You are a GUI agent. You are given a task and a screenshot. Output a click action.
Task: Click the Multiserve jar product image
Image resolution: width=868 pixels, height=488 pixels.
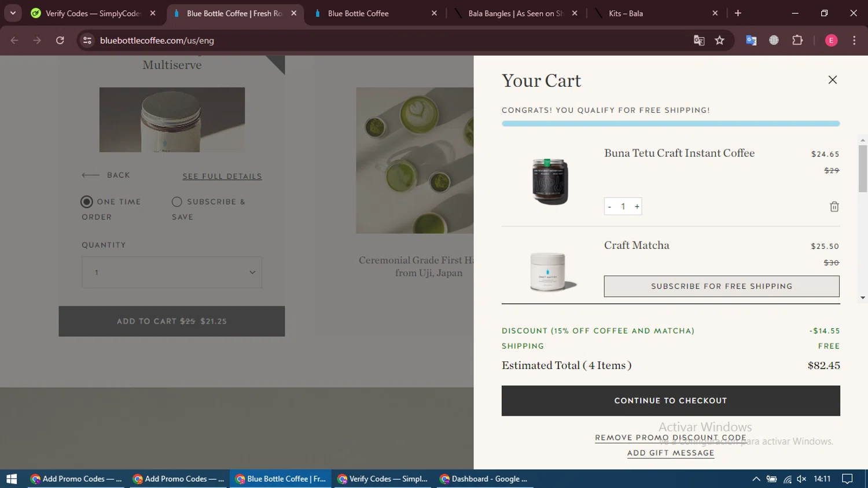click(x=172, y=120)
